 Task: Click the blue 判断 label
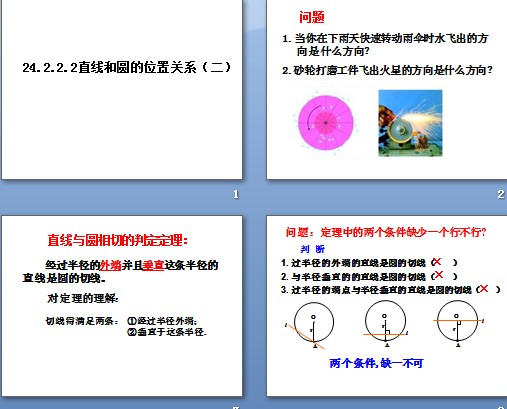click(x=312, y=249)
